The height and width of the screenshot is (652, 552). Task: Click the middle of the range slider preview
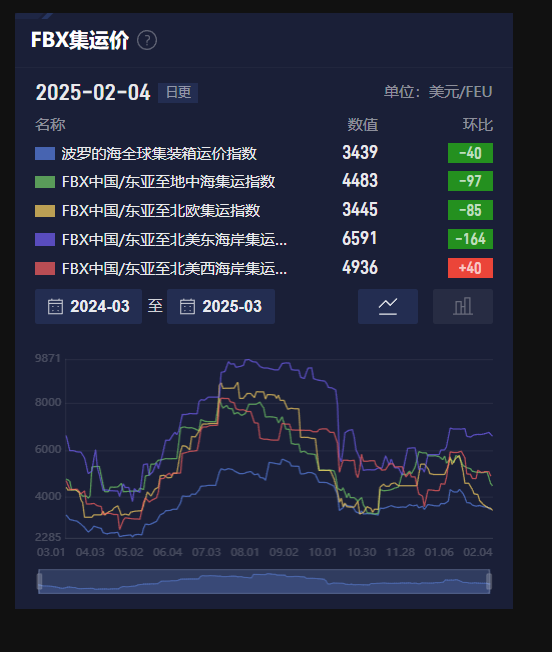[x=264, y=581]
